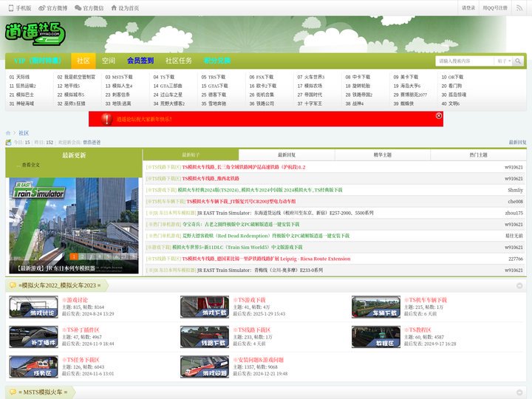Open quick link 07 火车世界3
532x399 pixels.
point(311,77)
